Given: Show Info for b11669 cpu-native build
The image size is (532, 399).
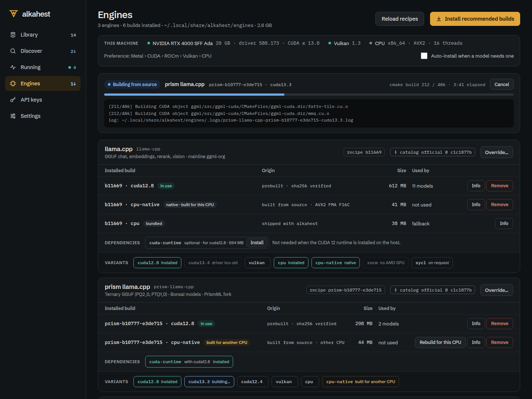Looking at the screenshot, I should point(476,205).
